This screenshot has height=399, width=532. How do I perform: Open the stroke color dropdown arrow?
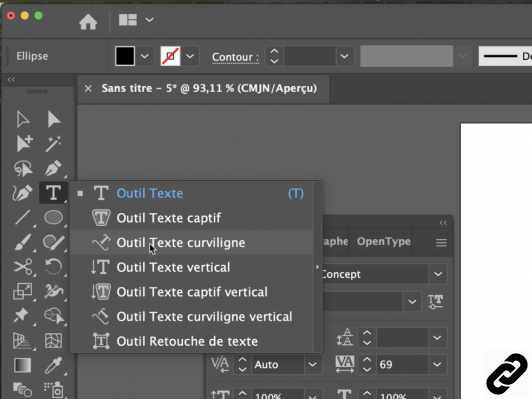click(x=190, y=56)
